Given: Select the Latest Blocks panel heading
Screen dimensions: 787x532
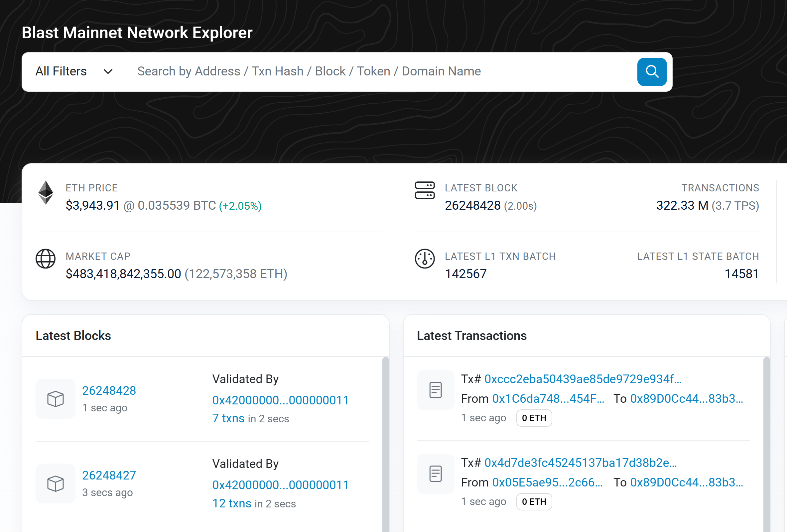Looking at the screenshot, I should click(73, 335).
